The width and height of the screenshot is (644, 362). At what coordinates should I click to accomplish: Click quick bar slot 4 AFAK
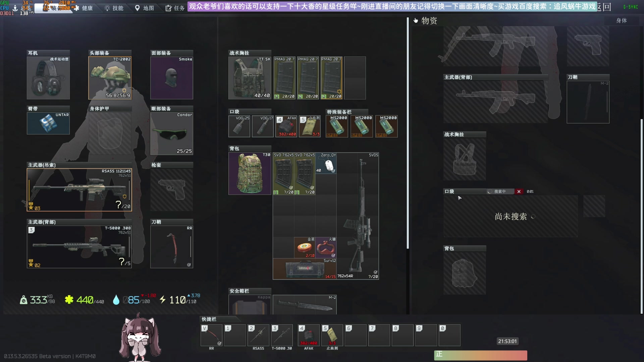click(x=309, y=335)
